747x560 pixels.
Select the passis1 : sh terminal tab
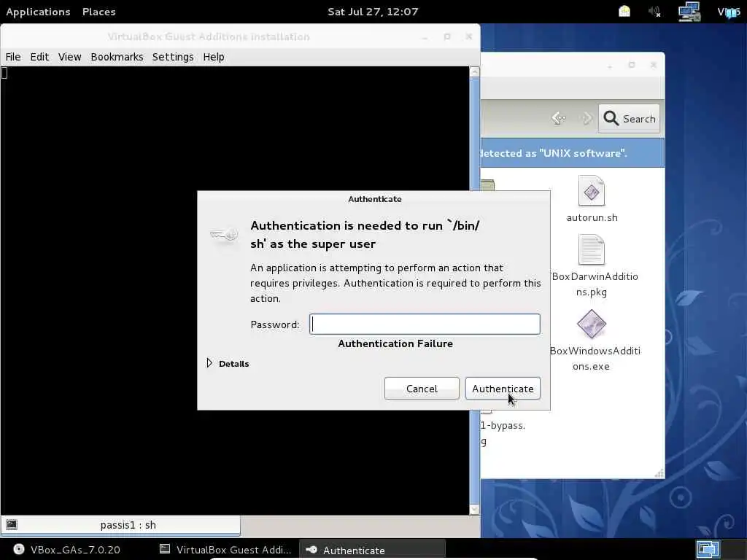click(120, 525)
